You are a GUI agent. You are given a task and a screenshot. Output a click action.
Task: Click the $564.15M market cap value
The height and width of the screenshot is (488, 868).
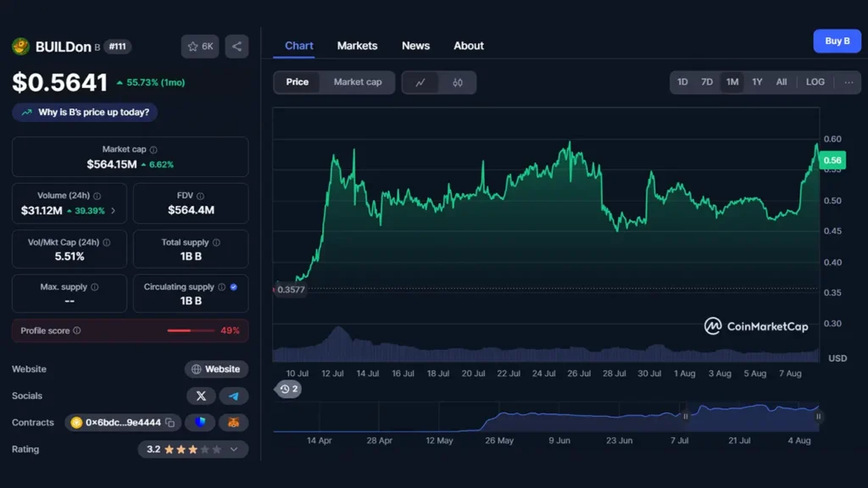point(112,164)
